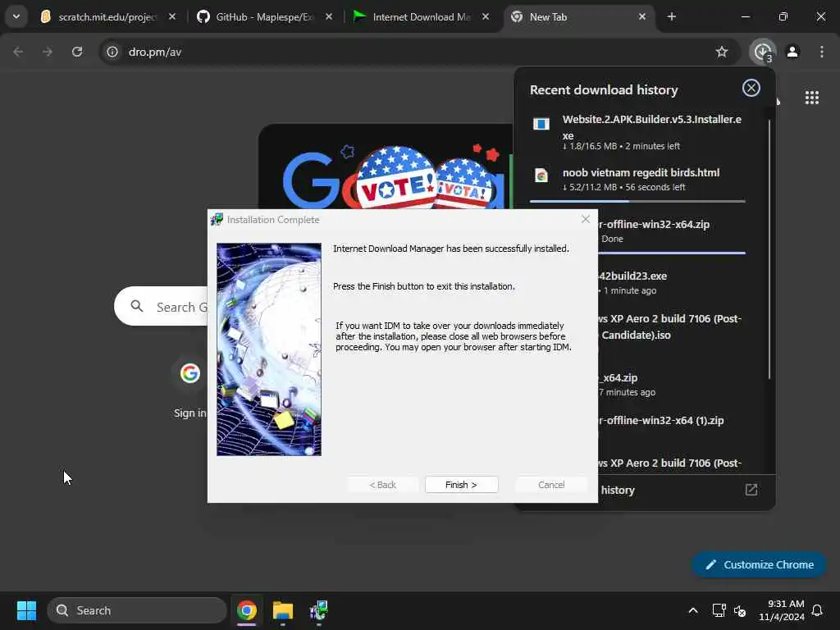
Task: Click the birds.html download progress bar
Action: point(637,201)
